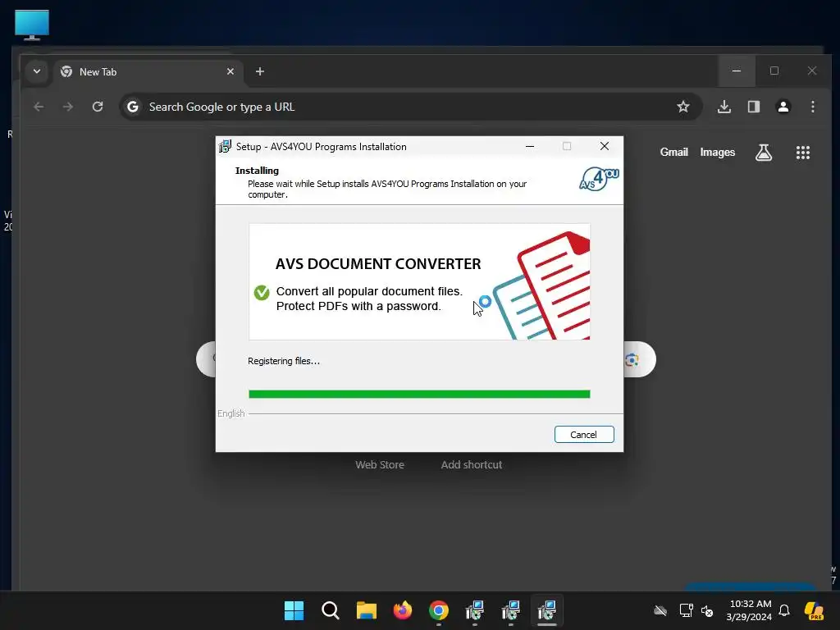Bookmark this tab with the star icon

pos(683,107)
